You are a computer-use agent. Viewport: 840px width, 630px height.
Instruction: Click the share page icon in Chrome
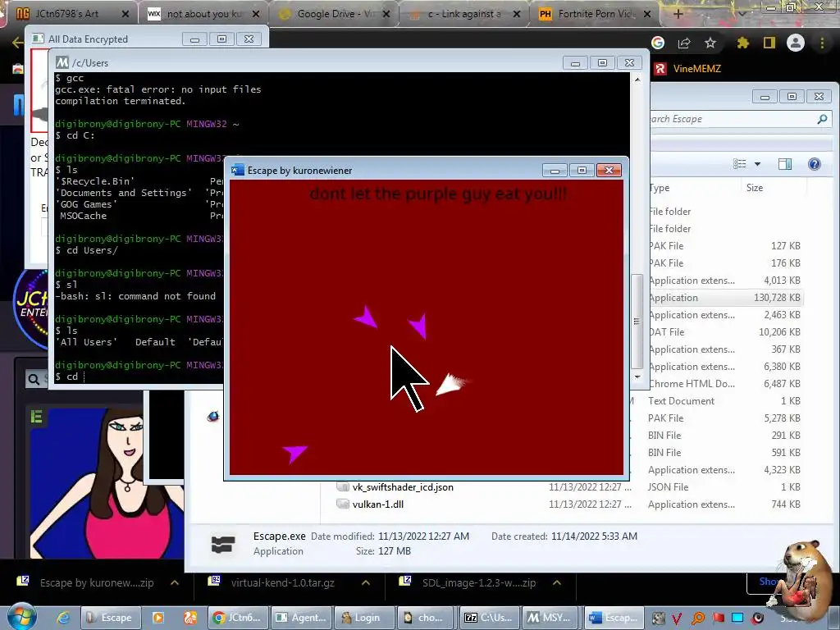coord(684,43)
